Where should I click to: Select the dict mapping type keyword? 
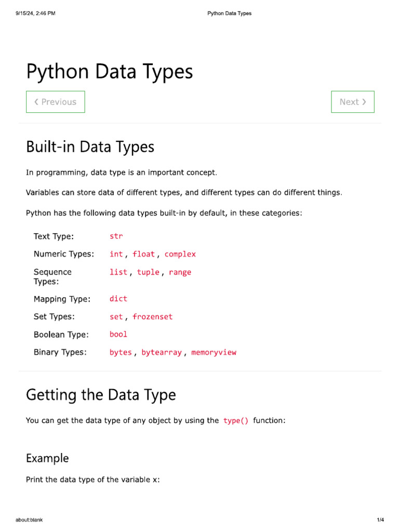(118, 299)
